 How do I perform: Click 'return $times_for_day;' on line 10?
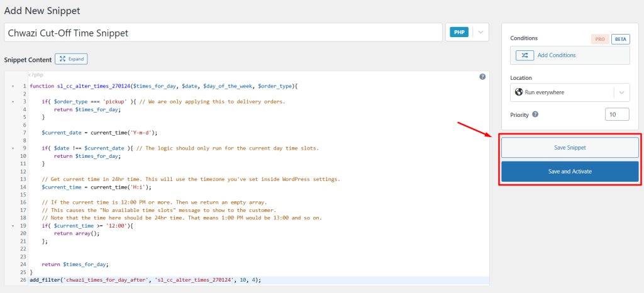tap(87, 156)
